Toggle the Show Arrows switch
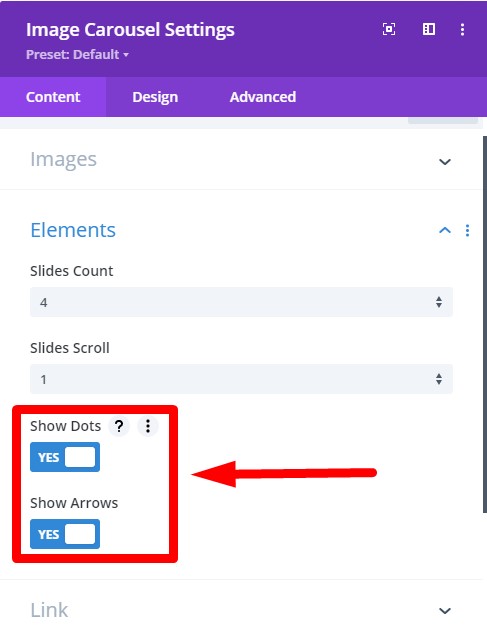The height and width of the screenshot is (630, 487). tap(65, 534)
